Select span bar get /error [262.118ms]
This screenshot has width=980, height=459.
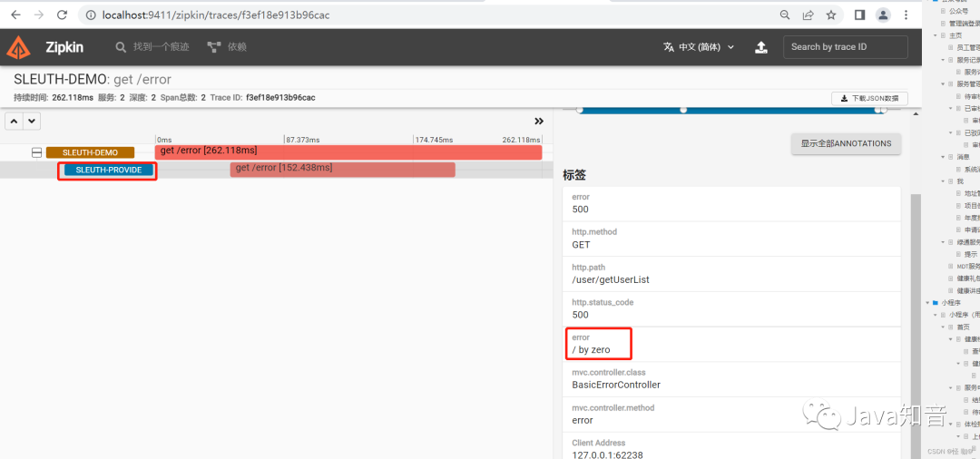(x=348, y=151)
